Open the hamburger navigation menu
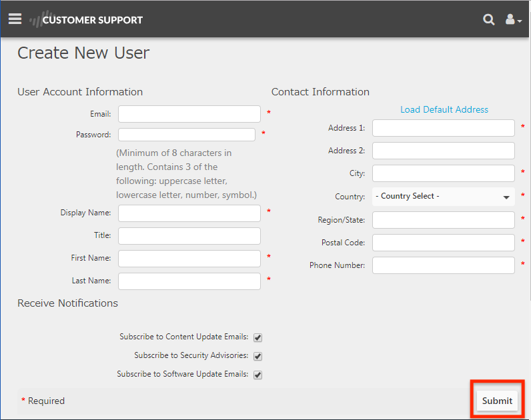 tap(15, 19)
